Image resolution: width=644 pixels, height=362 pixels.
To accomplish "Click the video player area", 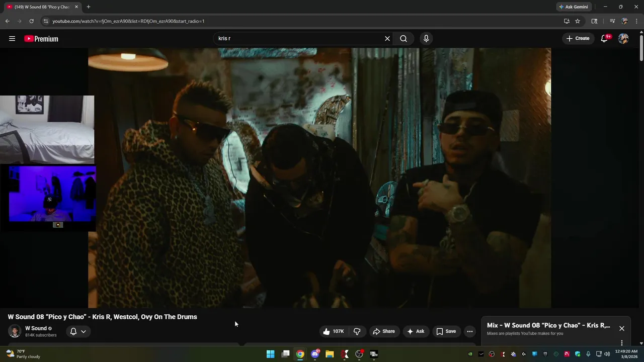I will 319,177.
